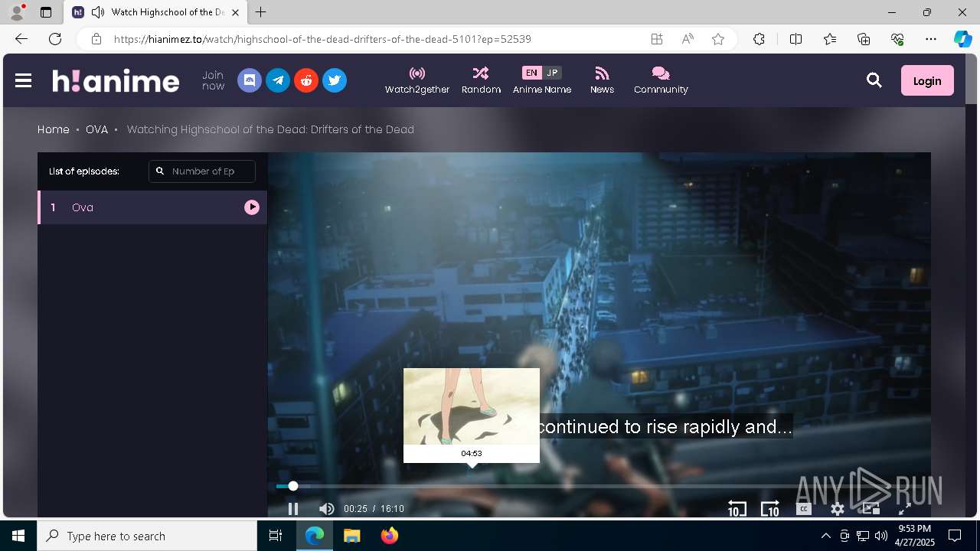
Task: Open browser Extensions icon
Action: click(x=759, y=39)
